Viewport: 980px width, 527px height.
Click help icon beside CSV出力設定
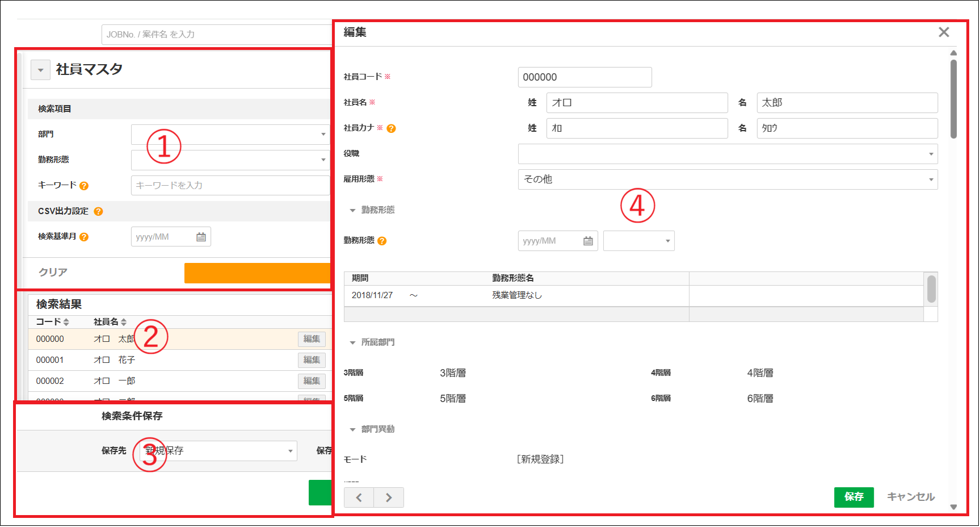click(98, 211)
